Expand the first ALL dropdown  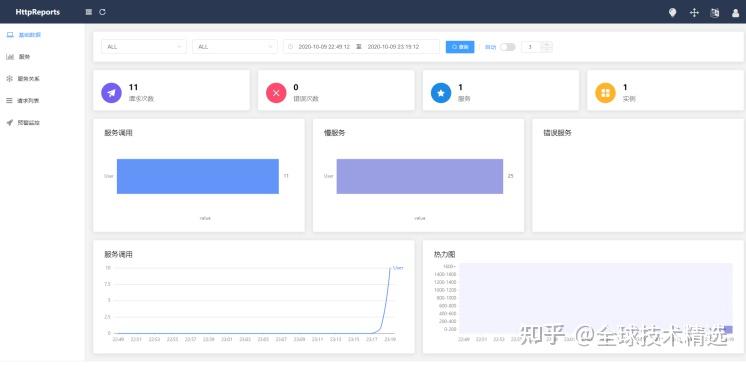[144, 47]
